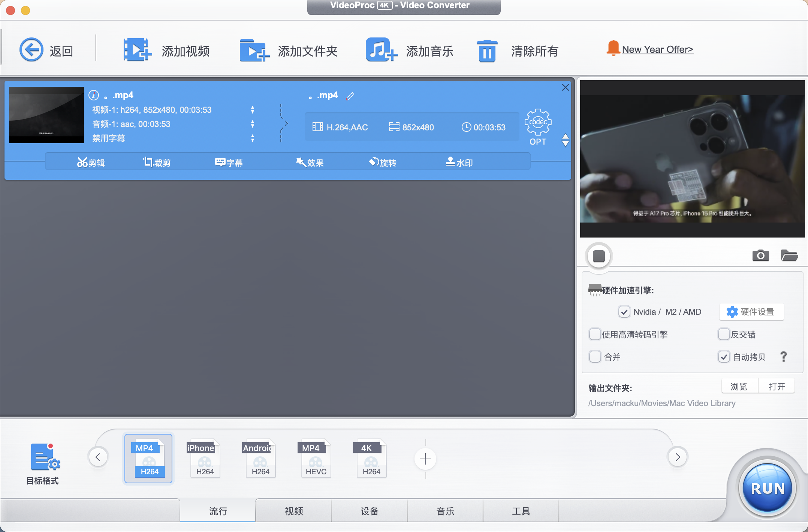The image size is (808, 532).
Task: Click the source video thumbnail
Action: [x=46, y=115]
